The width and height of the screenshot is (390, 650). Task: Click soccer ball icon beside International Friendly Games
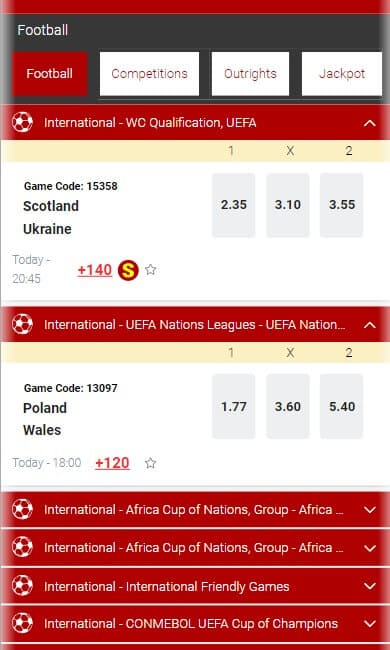pos(22,586)
